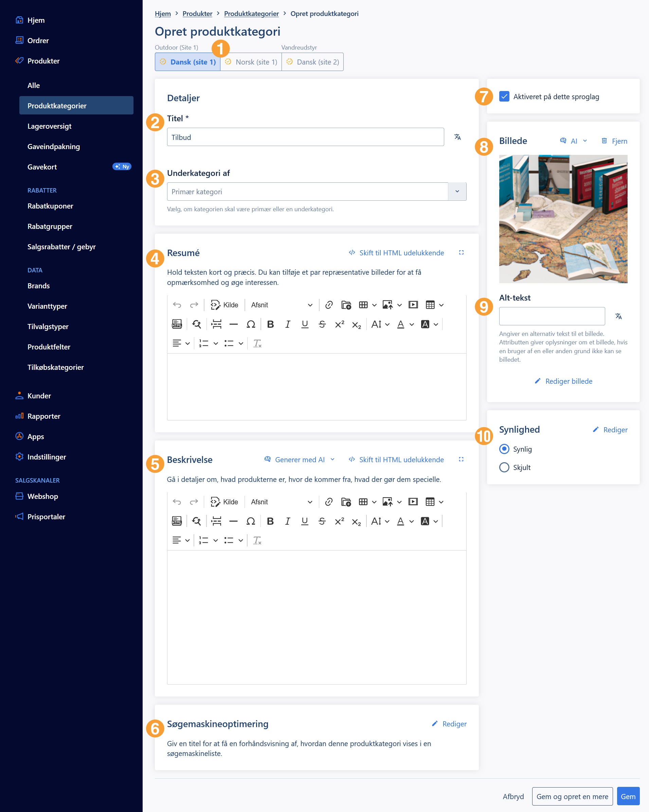
Task: Expand background color dropdown in Beskrivelse editor
Action: coord(436,521)
